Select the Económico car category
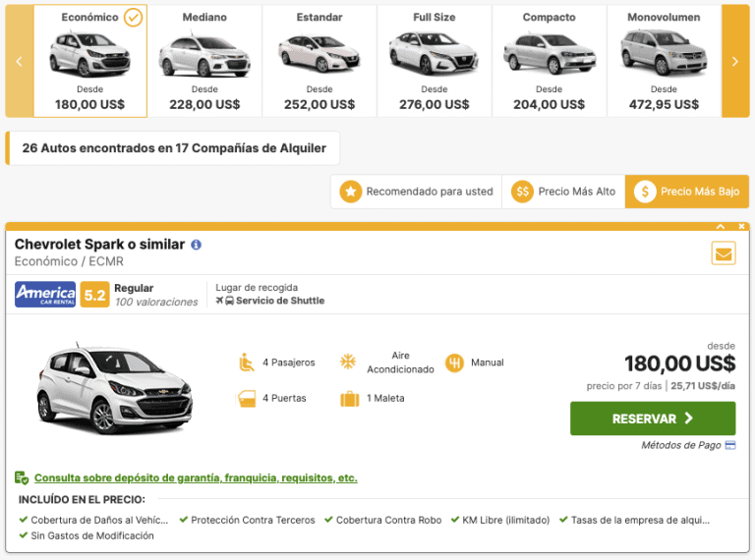 click(x=90, y=61)
